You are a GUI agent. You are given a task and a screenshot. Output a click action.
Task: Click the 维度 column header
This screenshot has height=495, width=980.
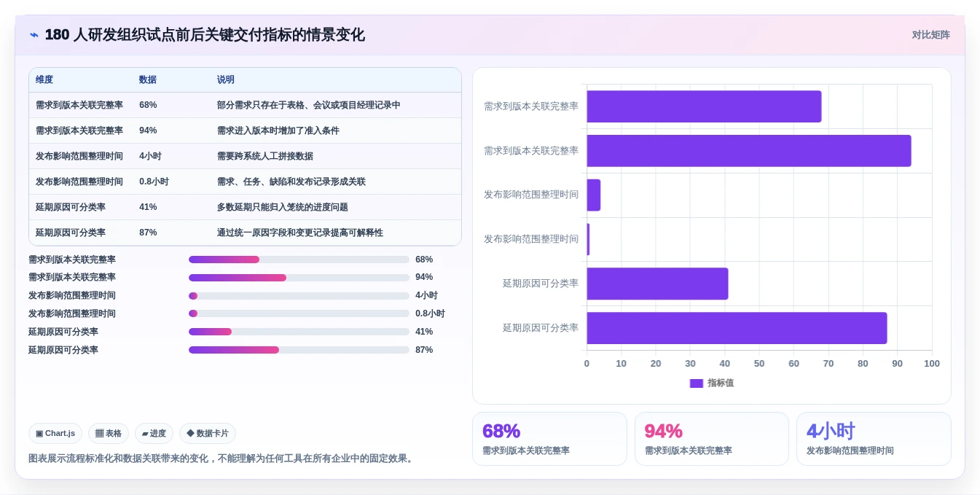point(44,80)
